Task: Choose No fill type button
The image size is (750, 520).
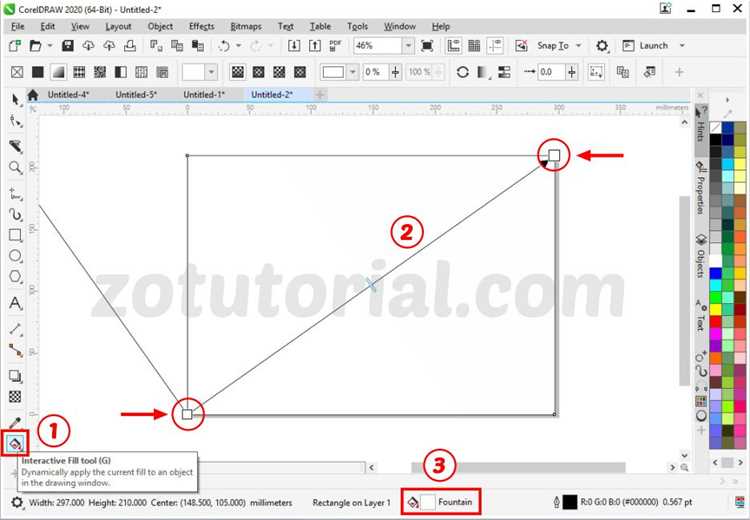Action: click(x=17, y=72)
